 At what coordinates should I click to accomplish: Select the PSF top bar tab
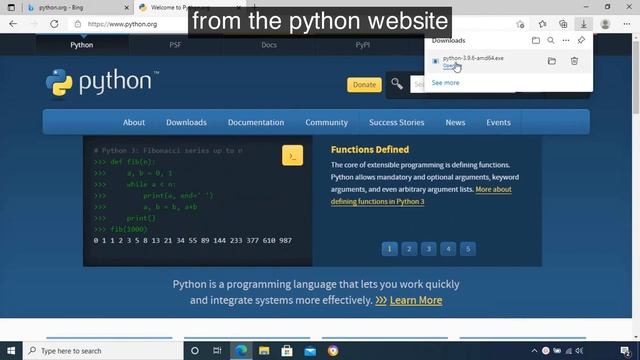pyautogui.click(x=175, y=45)
